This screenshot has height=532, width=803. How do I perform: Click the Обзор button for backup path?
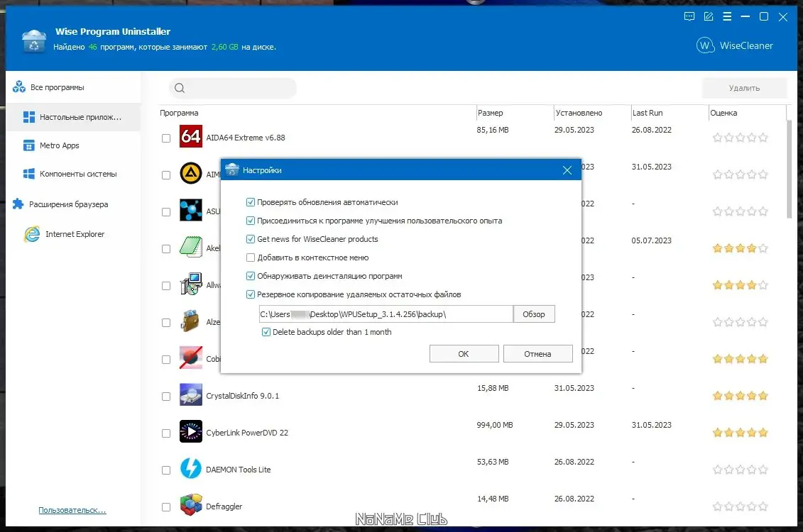[534, 314]
